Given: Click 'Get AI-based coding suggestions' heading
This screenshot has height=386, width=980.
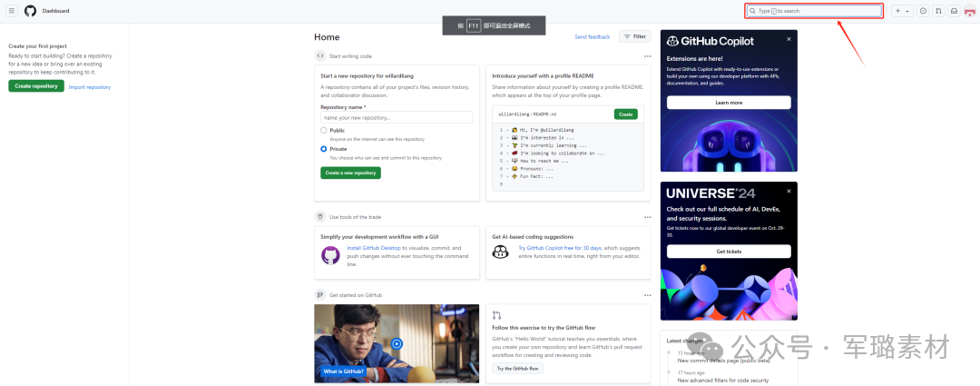Looking at the screenshot, I should tap(533, 237).
